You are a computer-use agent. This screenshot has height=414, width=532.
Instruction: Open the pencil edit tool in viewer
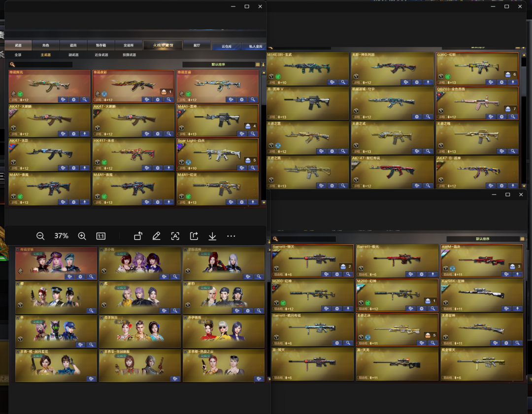coord(157,236)
